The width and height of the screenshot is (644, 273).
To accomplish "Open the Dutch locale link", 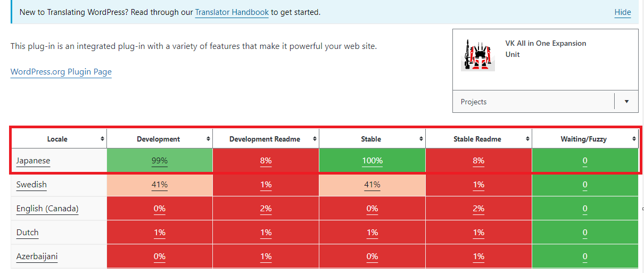I will tap(27, 233).
